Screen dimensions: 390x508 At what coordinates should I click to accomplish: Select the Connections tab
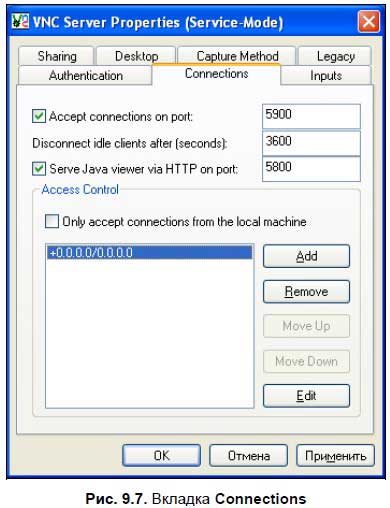click(x=216, y=74)
